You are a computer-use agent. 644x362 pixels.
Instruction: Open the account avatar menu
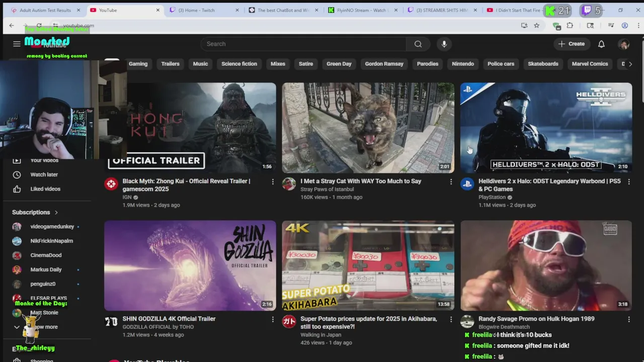coord(624,44)
